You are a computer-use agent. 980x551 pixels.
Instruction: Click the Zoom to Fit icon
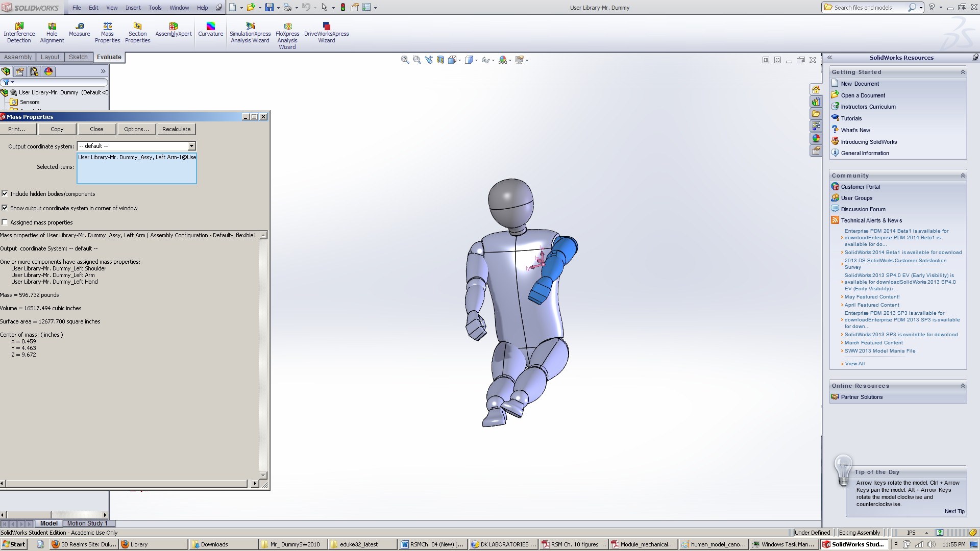[405, 60]
